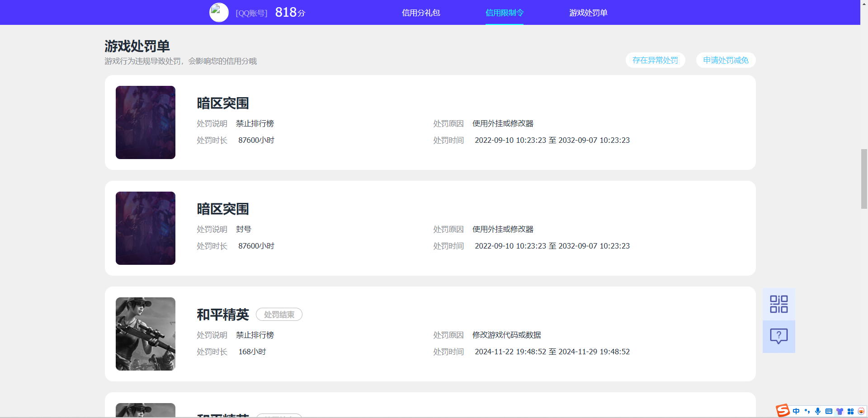Open the 暗区突围 thumbnail for the 封号 record
This screenshot has height=418, width=868.
click(146, 228)
